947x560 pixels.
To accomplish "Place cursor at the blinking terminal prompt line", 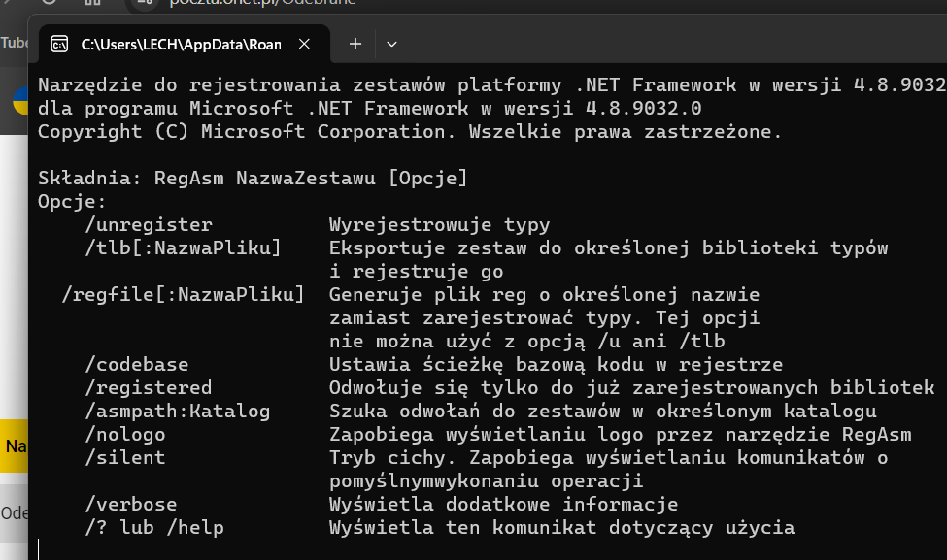I will (x=39, y=549).
